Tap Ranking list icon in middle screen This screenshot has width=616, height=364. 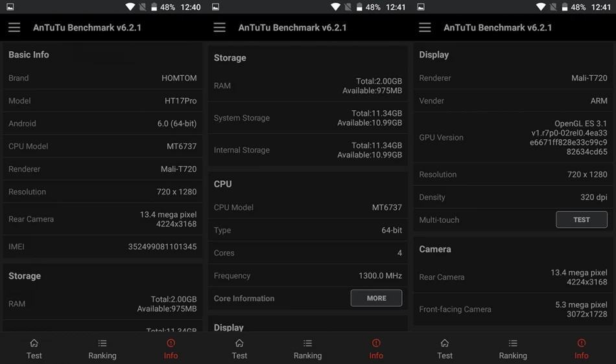(x=307, y=343)
